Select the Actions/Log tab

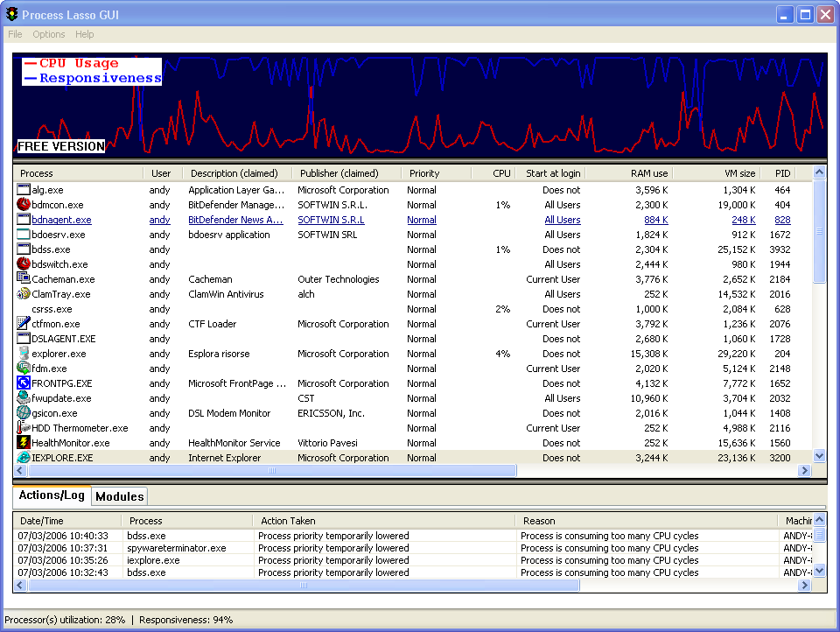[x=52, y=495]
